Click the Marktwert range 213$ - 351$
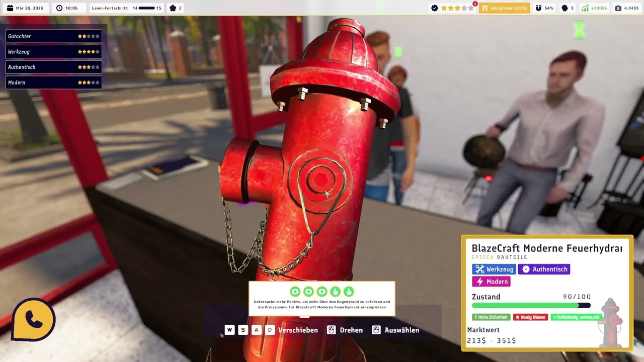 click(x=491, y=340)
